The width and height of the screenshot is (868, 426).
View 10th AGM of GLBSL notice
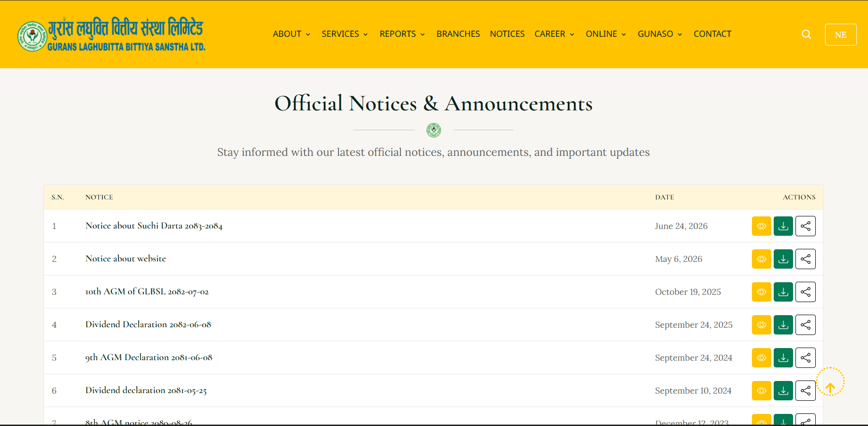click(x=761, y=292)
